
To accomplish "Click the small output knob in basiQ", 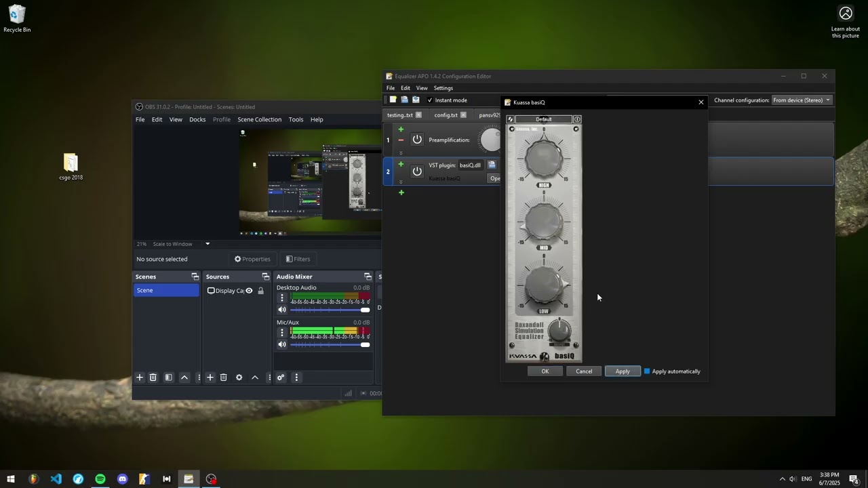I will click(559, 330).
